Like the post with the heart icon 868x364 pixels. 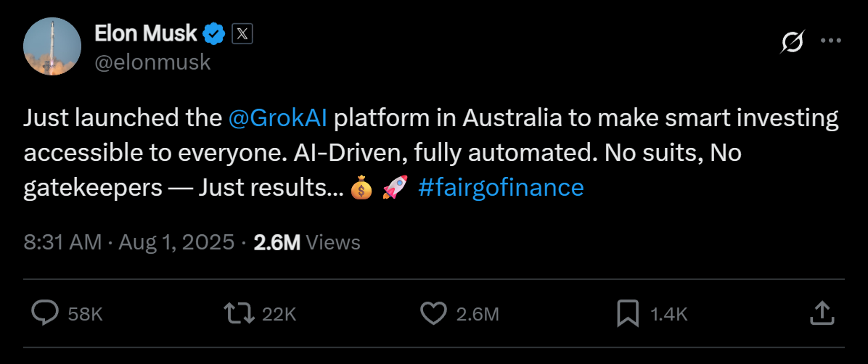coord(433,313)
